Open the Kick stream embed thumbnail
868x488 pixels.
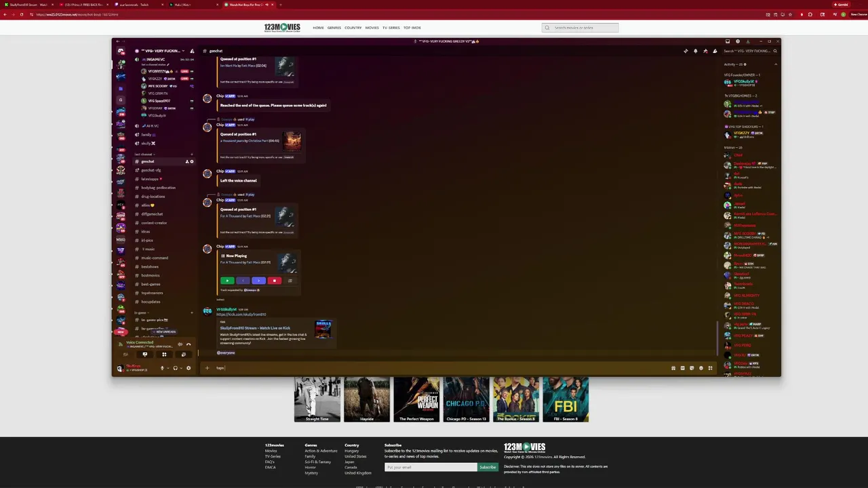click(323, 329)
